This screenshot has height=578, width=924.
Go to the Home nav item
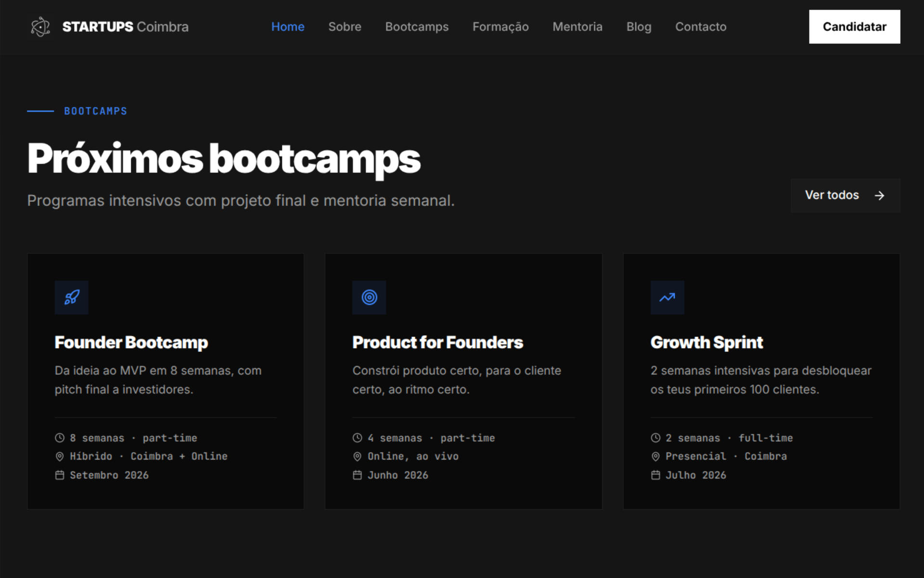click(288, 26)
